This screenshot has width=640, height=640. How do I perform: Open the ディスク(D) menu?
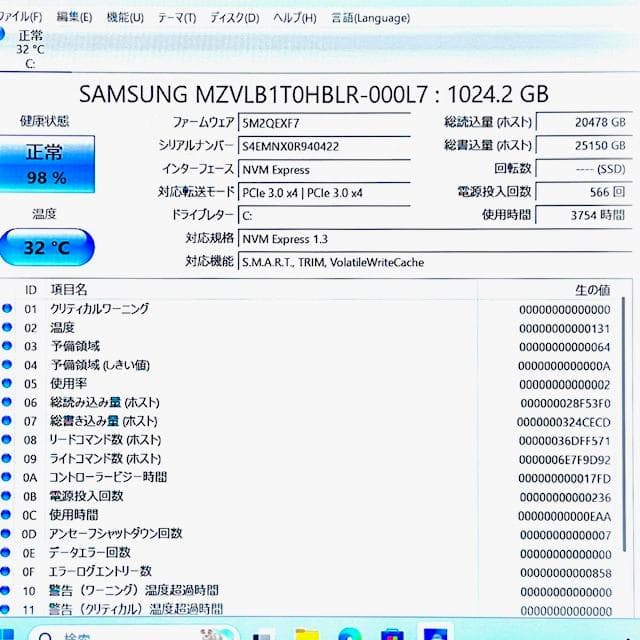[x=234, y=17]
